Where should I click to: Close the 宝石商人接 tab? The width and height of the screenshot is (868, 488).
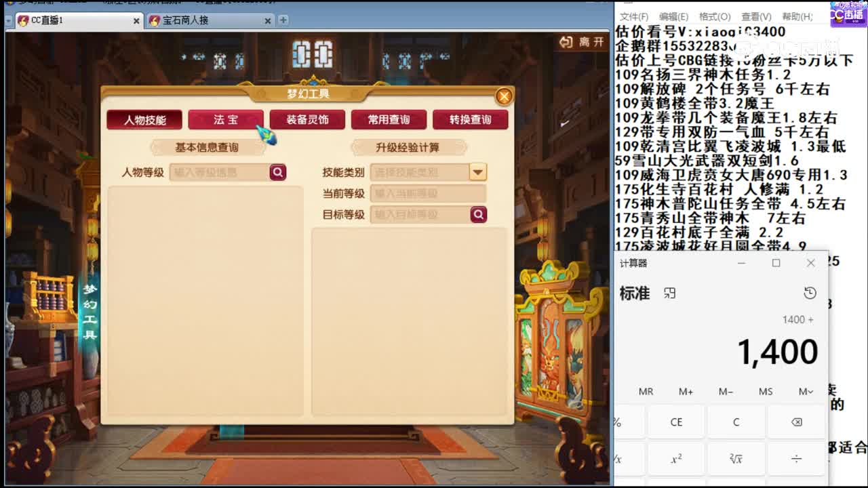268,21
